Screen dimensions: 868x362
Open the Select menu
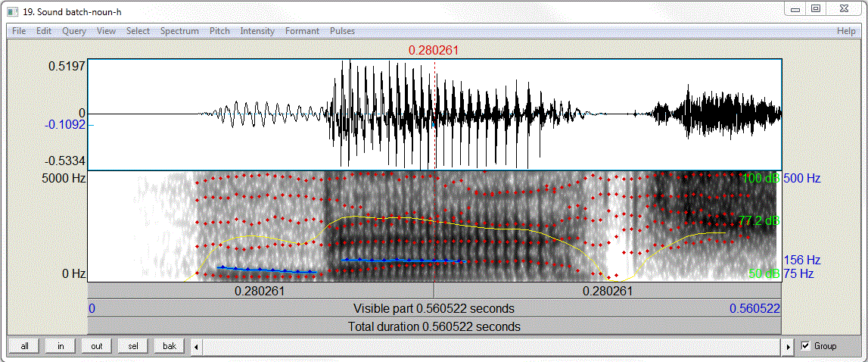click(x=138, y=31)
